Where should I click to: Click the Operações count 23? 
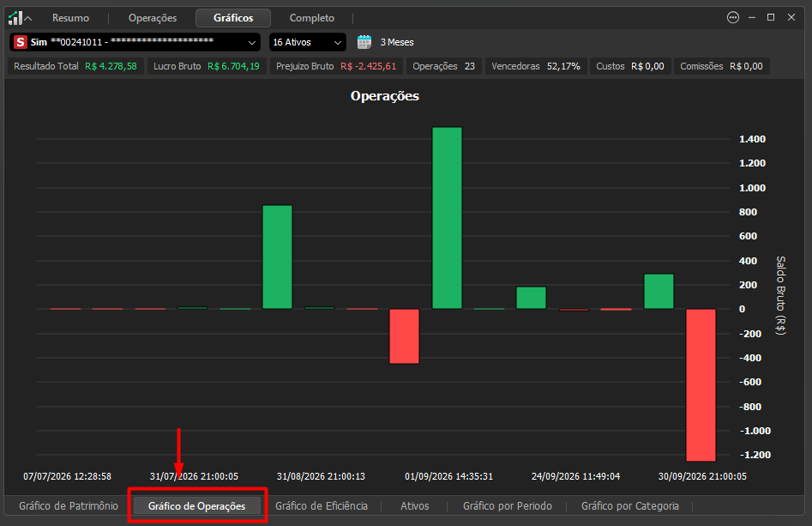(470, 66)
